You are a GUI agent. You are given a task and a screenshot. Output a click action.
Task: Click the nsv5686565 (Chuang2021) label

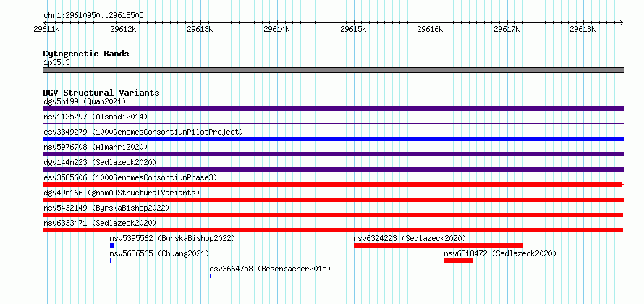click(159, 253)
